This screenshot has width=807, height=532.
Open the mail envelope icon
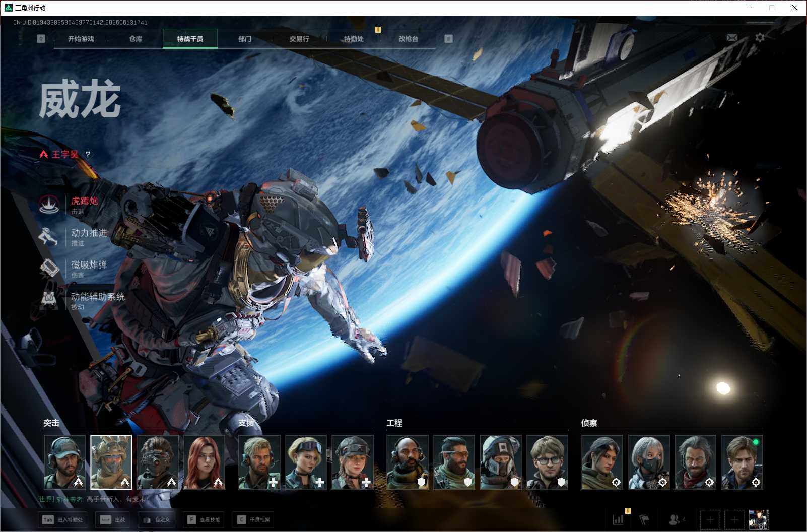coord(732,38)
